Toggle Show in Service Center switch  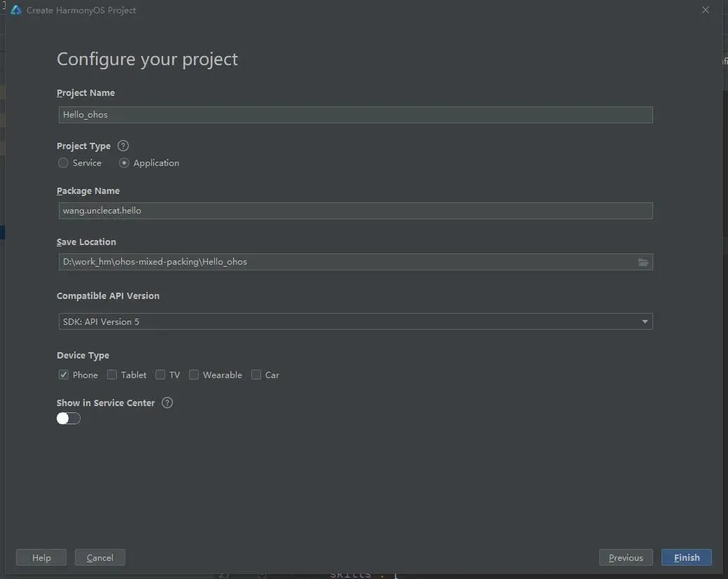click(x=69, y=419)
